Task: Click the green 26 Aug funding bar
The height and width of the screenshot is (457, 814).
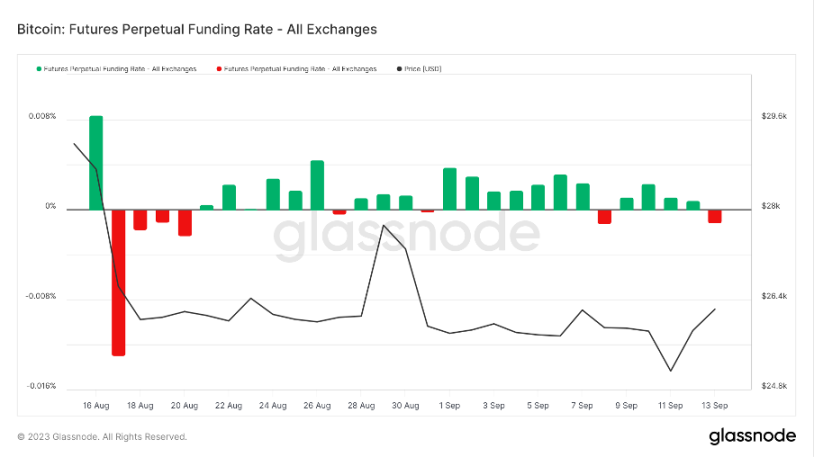Action: point(317,185)
